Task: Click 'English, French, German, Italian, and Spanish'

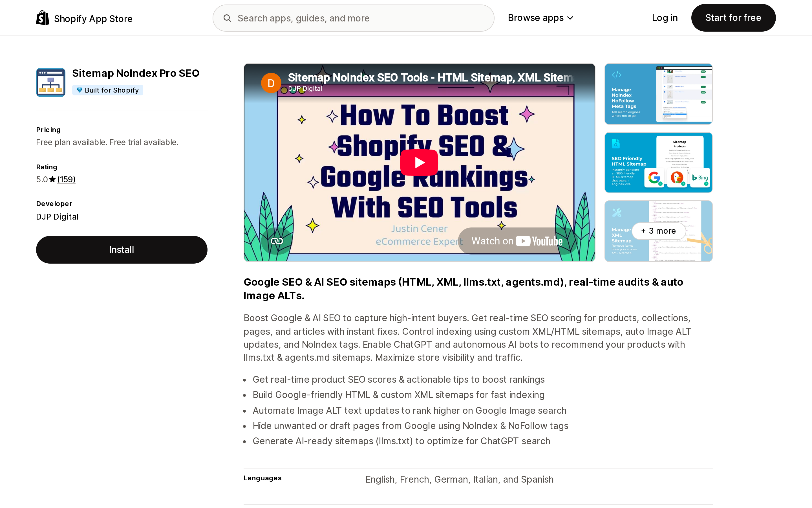Action: pyautogui.click(x=459, y=479)
